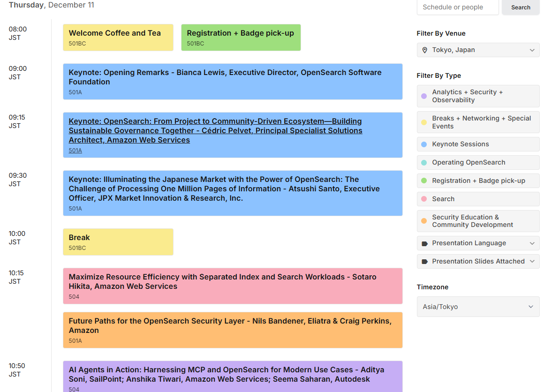Image resolution: width=544 pixels, height=392 pixels.
Task: Click the Timezone heading
Action: (432, 287)
